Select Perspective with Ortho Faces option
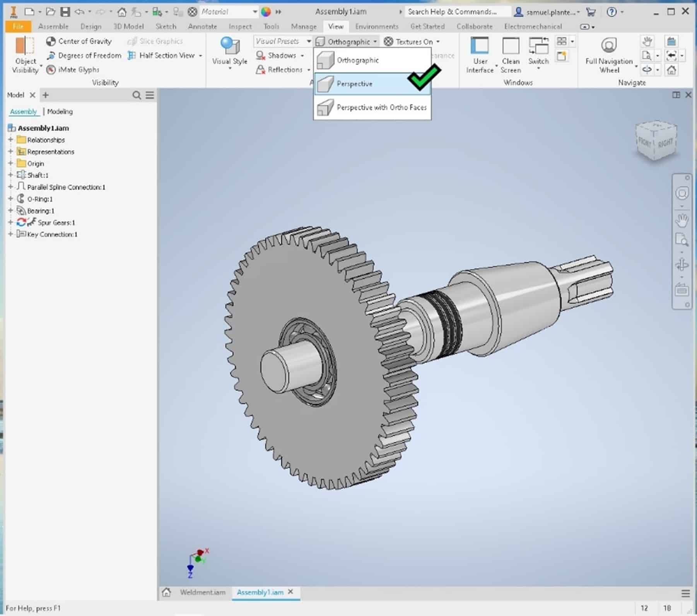697x616 pixels. (x=381, y=108)
